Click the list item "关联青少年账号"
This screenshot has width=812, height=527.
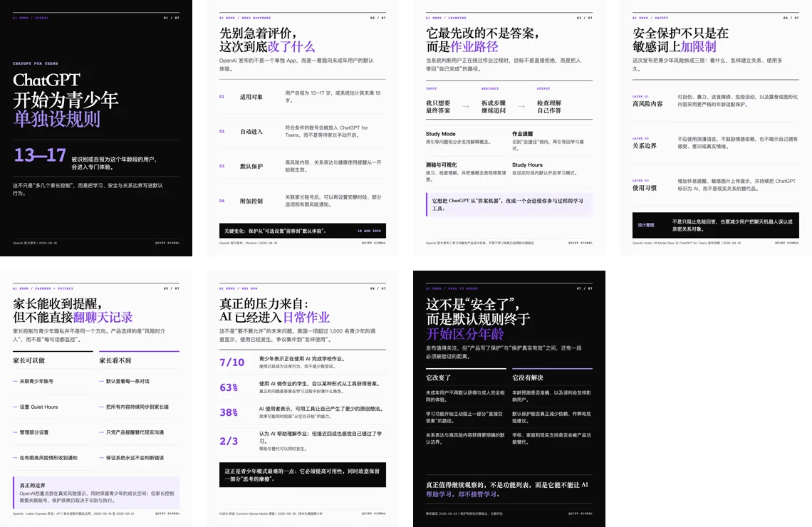pos(36,381)
